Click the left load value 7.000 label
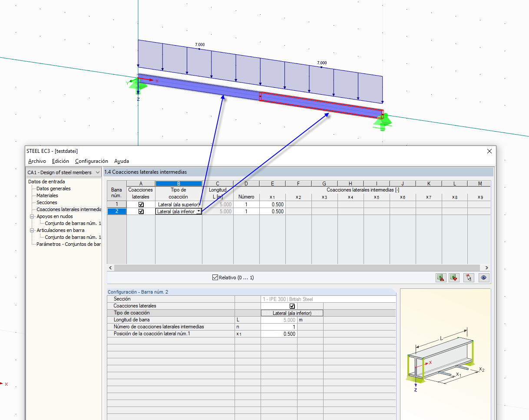529x420 pixels. 200,44
